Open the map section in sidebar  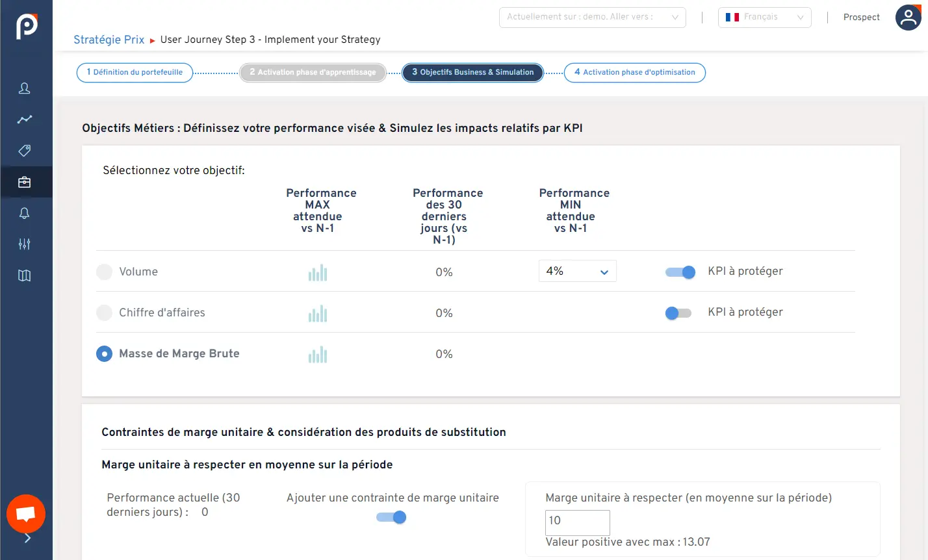[x=26, y=275]
